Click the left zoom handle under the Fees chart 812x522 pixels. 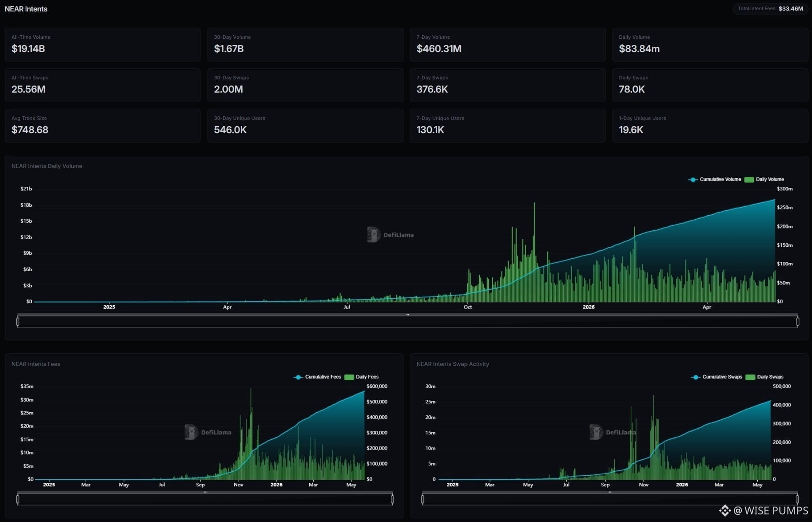18,499
